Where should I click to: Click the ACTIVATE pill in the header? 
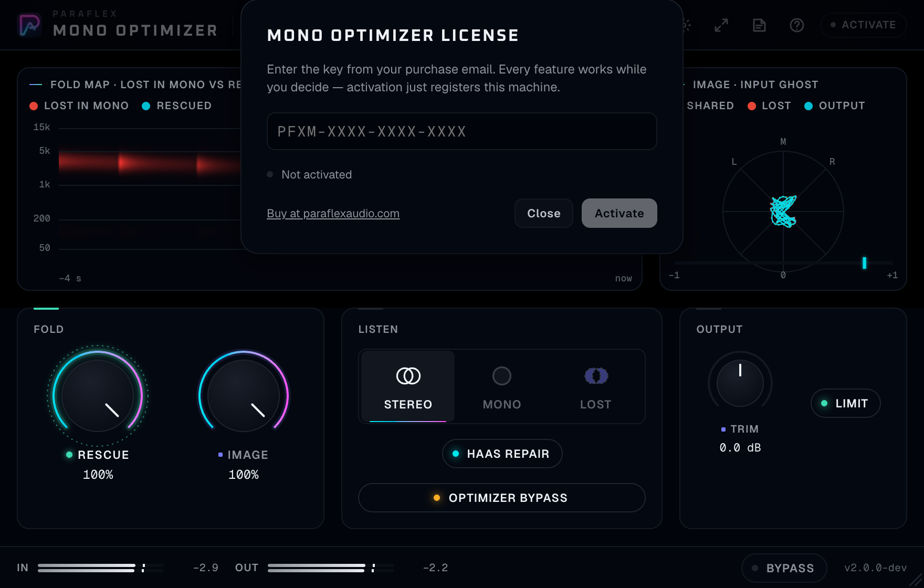pos(863,25)
